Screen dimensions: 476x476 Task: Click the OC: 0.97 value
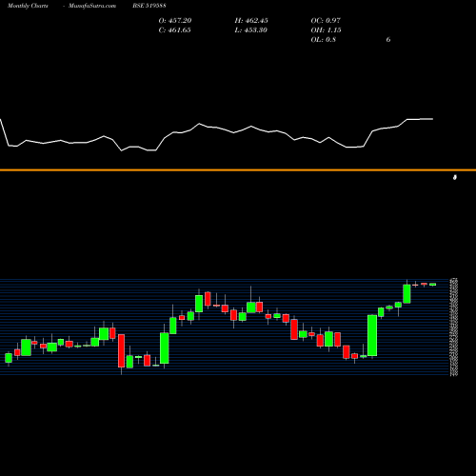(x=326, y=21)
